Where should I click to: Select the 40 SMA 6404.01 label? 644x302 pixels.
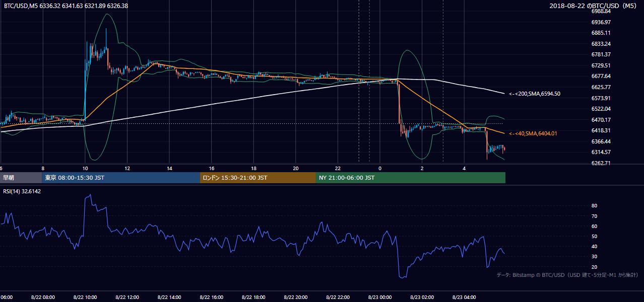click(x=533, y=133)
